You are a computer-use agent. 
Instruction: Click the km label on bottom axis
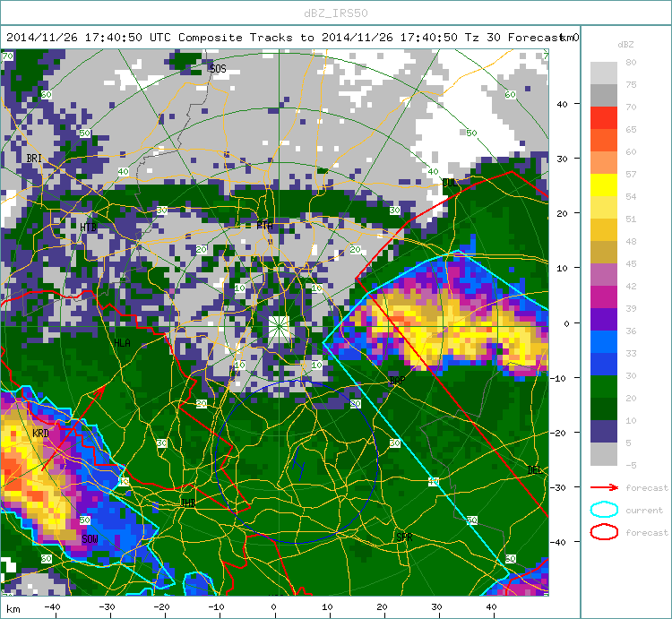13,609
